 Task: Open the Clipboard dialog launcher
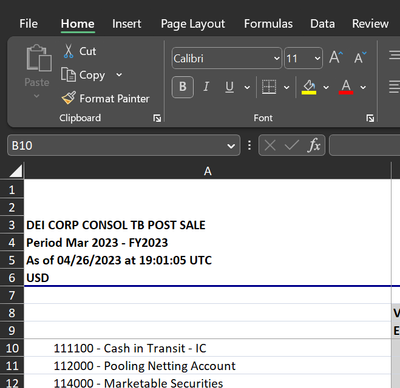(157, 118)
